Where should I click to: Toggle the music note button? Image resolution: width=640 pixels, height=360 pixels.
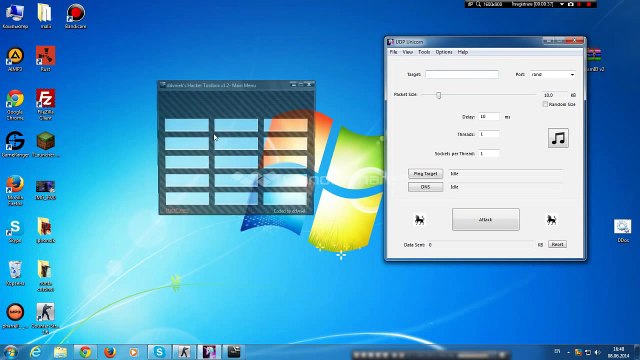click(x=558, y=138)
